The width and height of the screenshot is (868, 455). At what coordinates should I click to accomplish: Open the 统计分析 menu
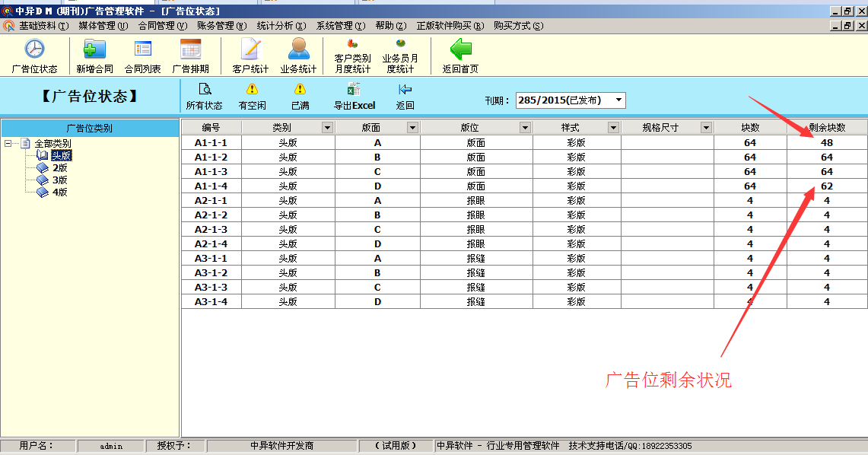pyautogui.click(x=281, y=26)
